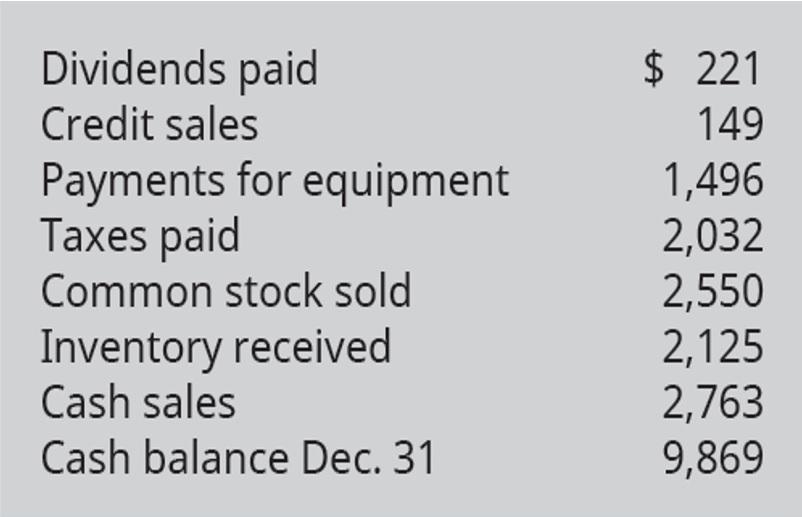The image size is (802, 517).
Task: Click the word Dec. in the last row
Action: coord(341,458)
